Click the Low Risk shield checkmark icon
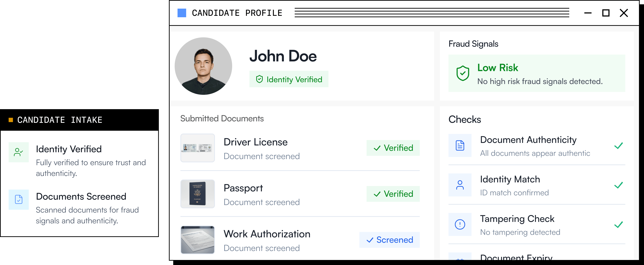The image size is (644, 265). (463, 73)
